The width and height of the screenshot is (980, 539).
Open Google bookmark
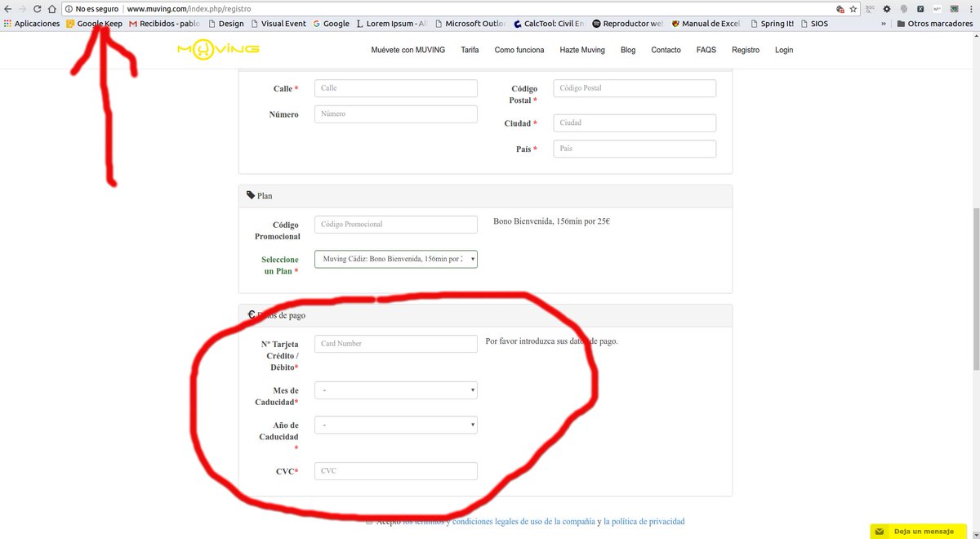click(331, 24)
